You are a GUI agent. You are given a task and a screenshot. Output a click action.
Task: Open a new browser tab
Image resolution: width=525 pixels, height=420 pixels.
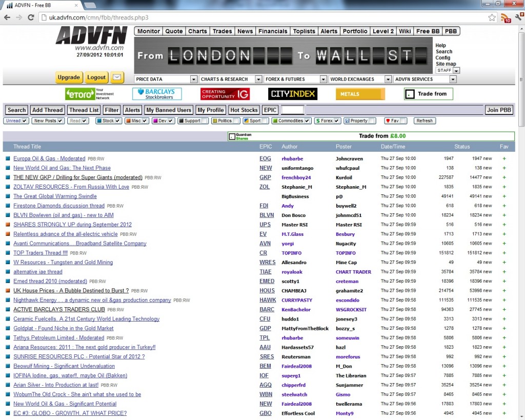click(90, 5)
